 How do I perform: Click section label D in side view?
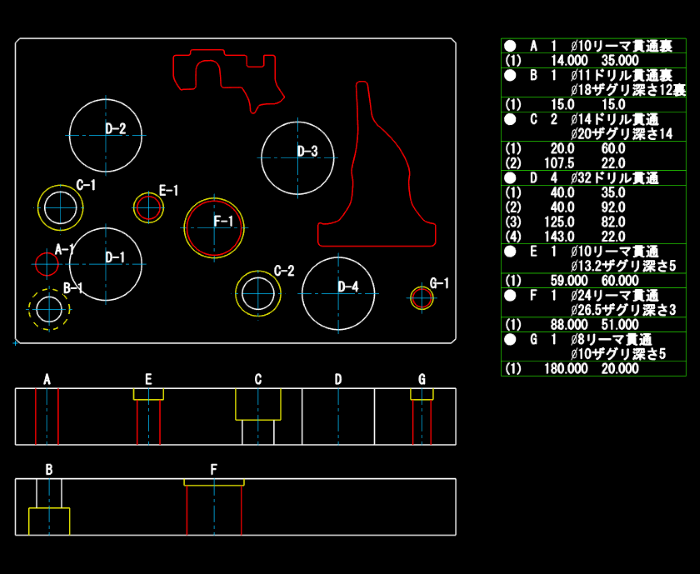click(338, 379)
